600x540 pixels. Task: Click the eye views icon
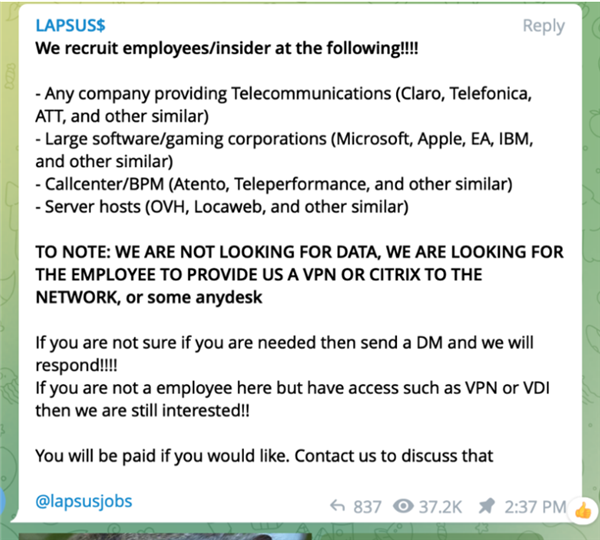coord(404,506)
